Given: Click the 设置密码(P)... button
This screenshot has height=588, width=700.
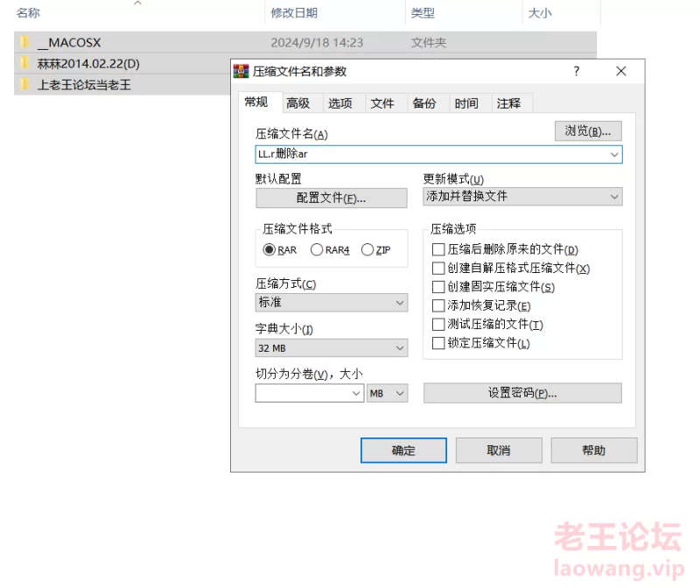Looking at the screenshot, I should (522, 393).
